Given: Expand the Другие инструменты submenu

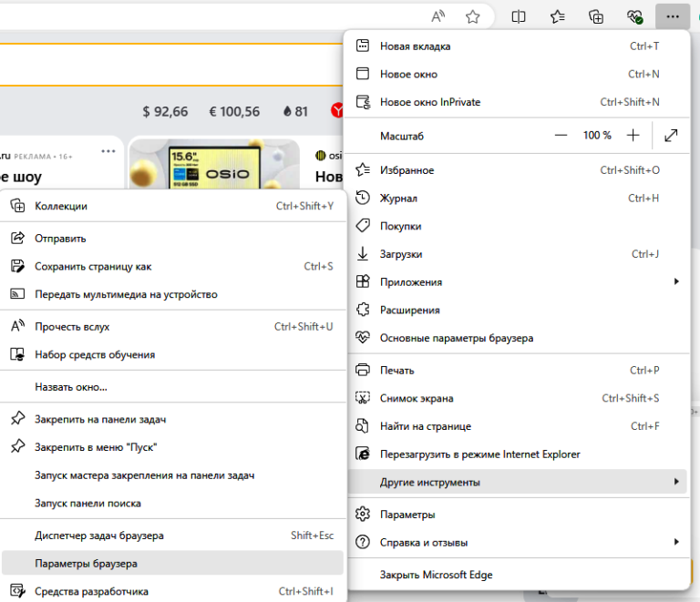Looking at the screenshot, I should [x=517, y=482].
